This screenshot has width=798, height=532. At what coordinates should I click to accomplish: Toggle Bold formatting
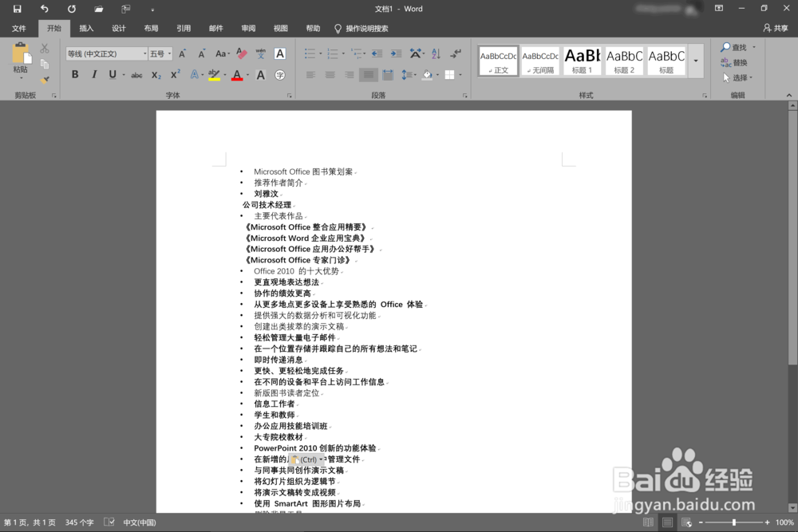75,75
